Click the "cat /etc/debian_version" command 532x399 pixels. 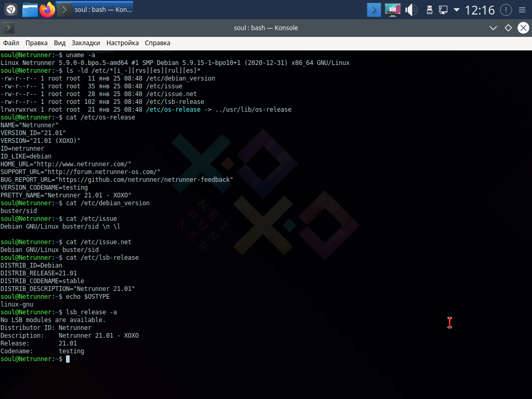108,203
